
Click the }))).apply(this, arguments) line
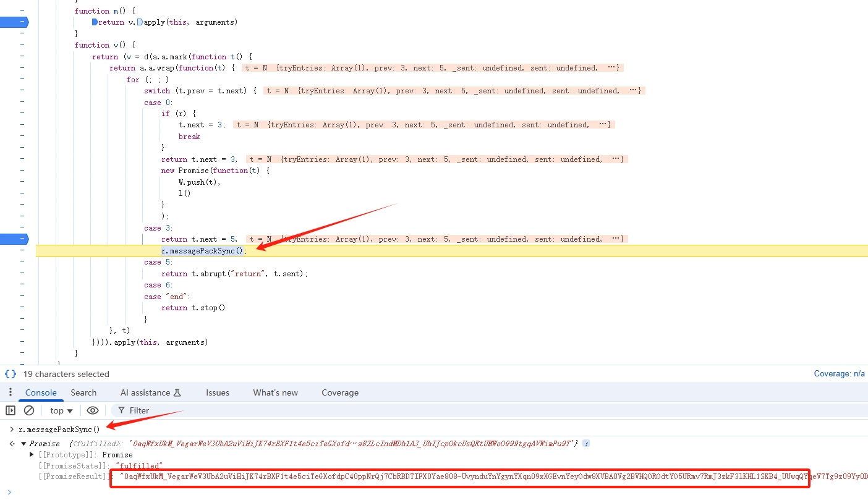150,342
